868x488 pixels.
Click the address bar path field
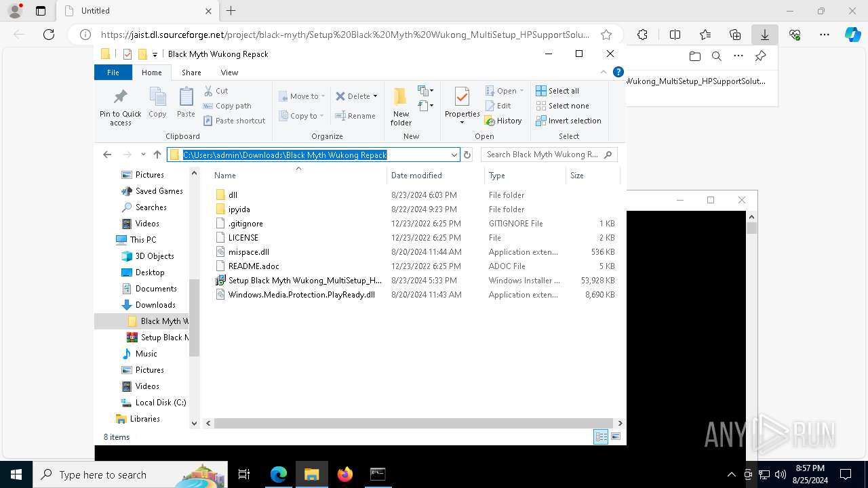click(313, 155)
